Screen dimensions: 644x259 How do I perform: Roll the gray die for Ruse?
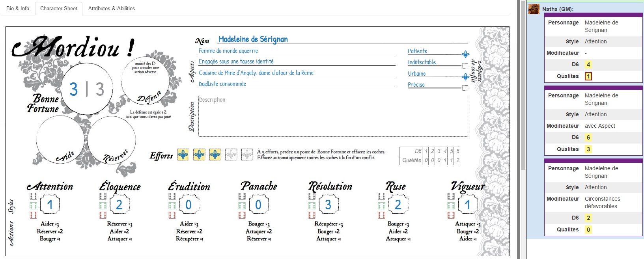click(381, 196)
